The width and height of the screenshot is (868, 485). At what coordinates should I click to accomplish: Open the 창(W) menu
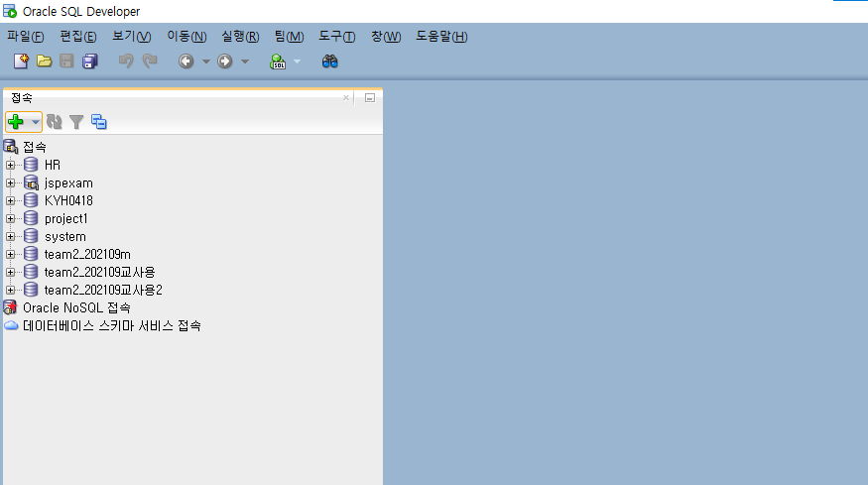click(386, 37)
